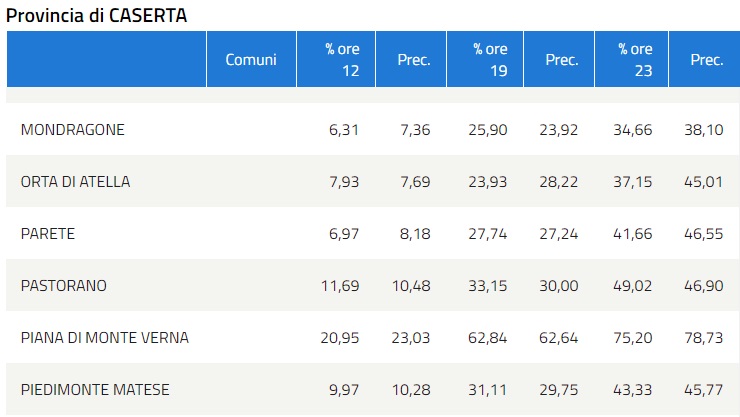Select the PIEDIMONTE MATESE row name

pyautogui.click(x=94, y=390)
